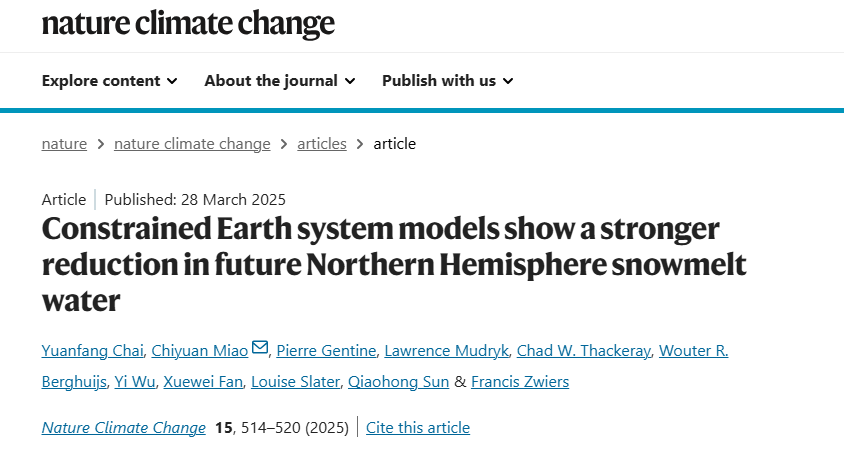The image size is (844, 454).
Task: View author Pierre Gentine
Action: pos(327,350)
